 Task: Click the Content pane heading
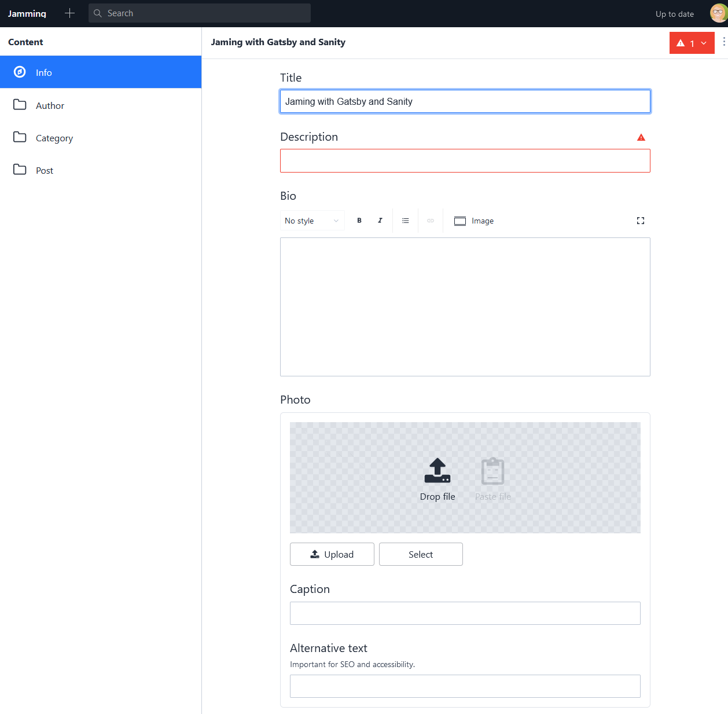[25, 42]
